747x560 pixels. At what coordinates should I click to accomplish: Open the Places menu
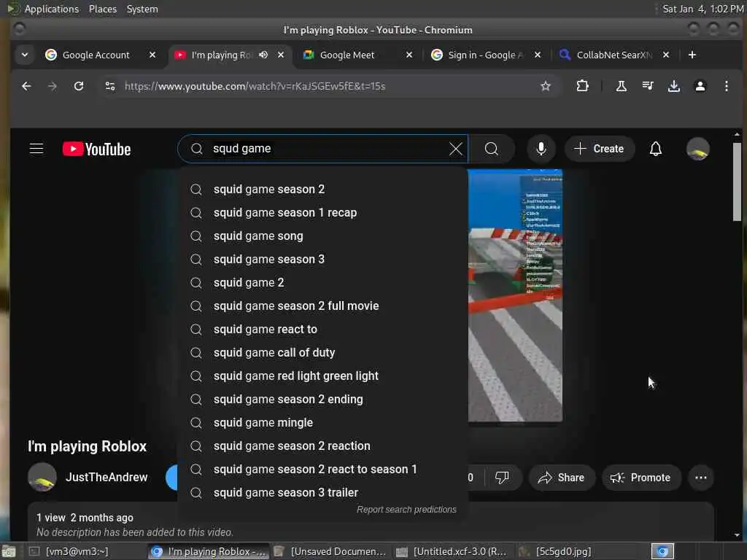(x=102, y=9)
